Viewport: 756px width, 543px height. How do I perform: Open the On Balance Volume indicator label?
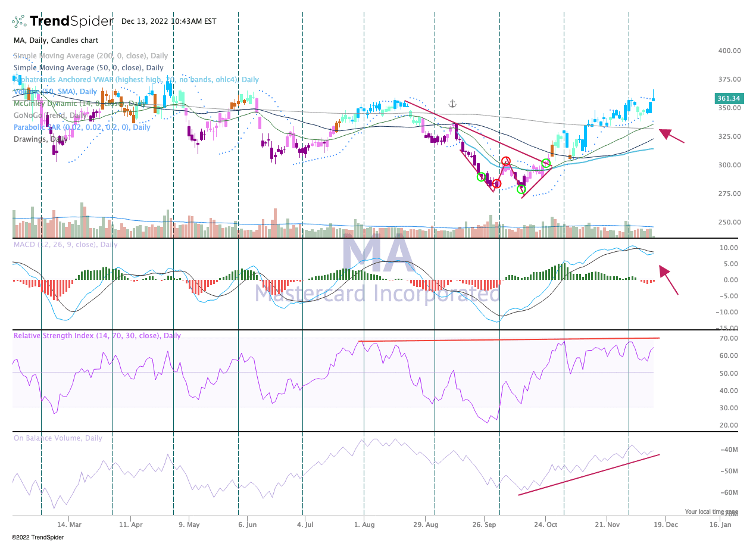tap(58, 438)
